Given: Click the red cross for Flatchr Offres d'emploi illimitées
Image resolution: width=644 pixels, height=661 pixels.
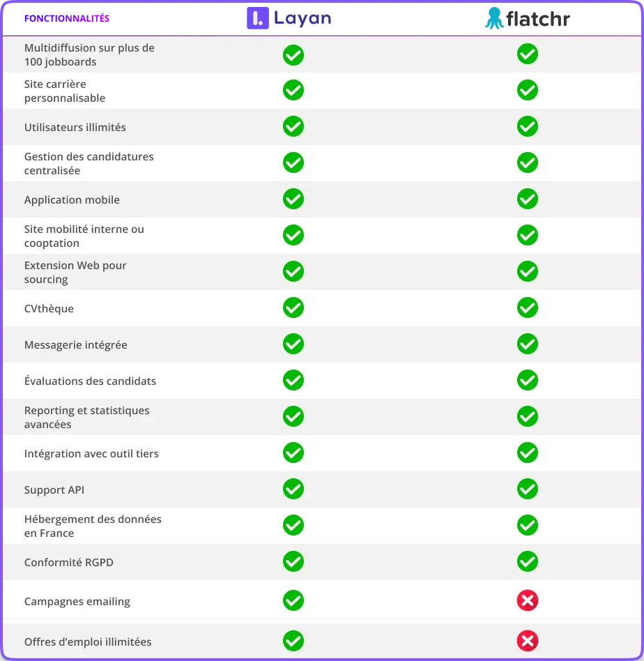Looking at the screenshot, I should (x=527, y=641).
